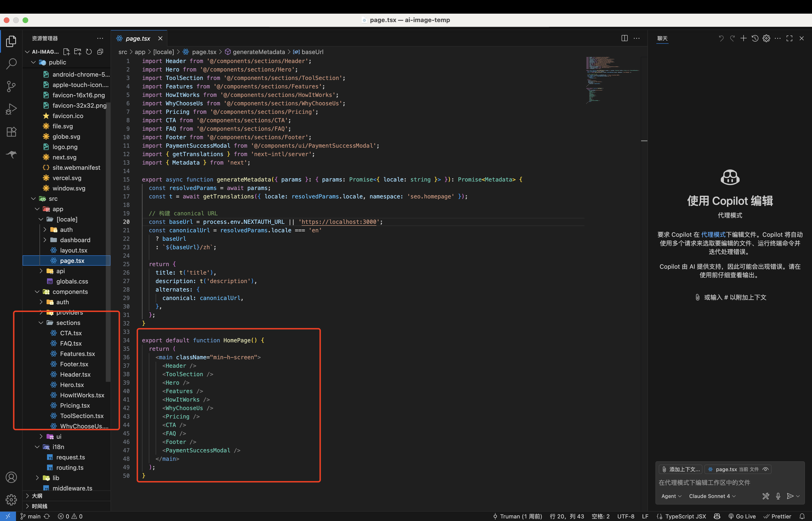Show the chat history
This screenshot has width=812, height=521.
[755, 38]
